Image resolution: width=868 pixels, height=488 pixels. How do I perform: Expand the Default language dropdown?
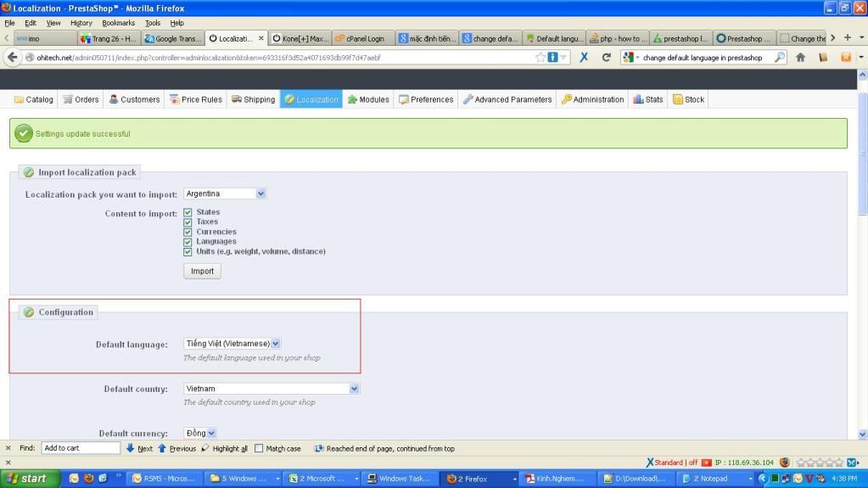232,344
